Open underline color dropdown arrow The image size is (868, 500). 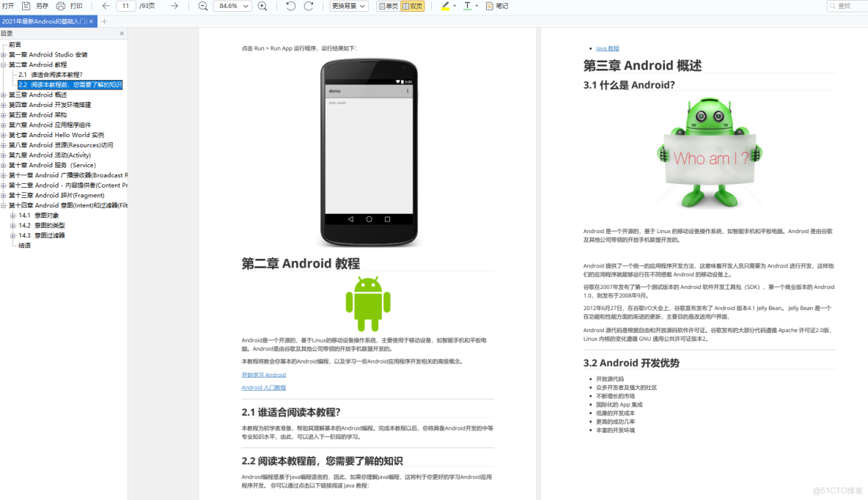pos(477,6)
